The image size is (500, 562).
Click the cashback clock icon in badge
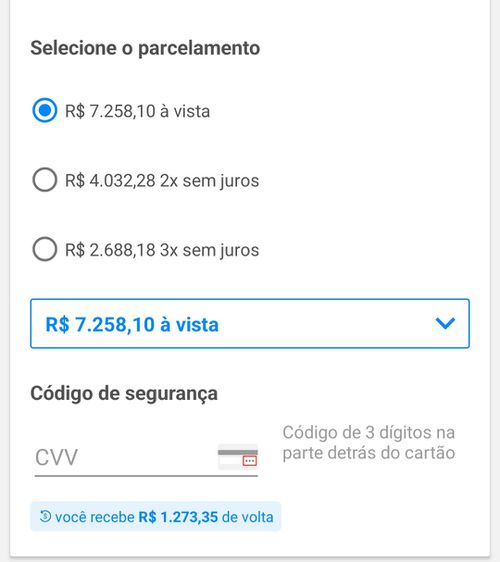point(46,516)
